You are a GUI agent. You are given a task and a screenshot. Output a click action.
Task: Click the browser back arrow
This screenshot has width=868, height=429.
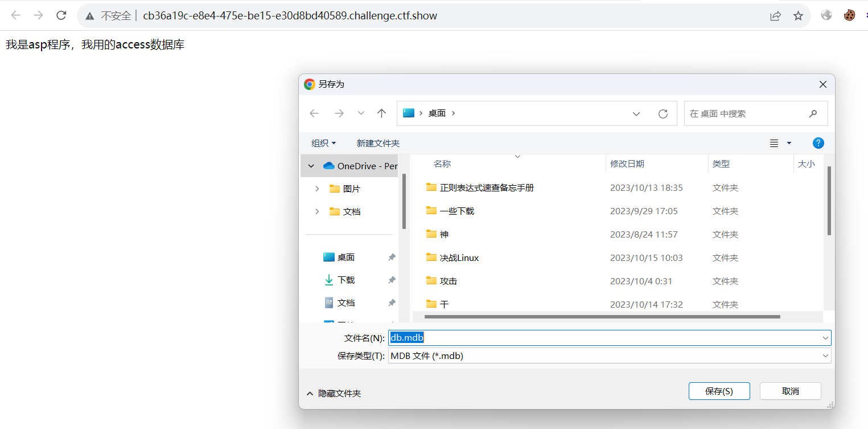[16, 15]
